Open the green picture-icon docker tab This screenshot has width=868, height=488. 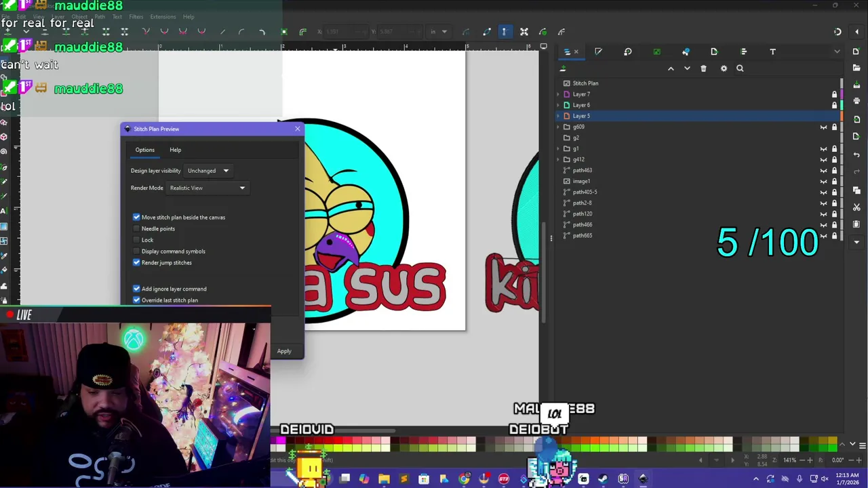click(656, 52)
